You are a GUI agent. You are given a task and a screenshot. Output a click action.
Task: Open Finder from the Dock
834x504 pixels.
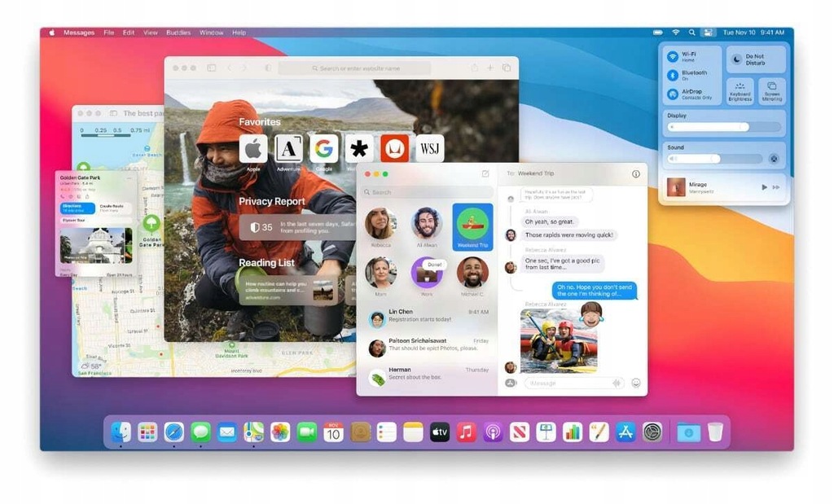pyautogui.click(x=121, y=432)
